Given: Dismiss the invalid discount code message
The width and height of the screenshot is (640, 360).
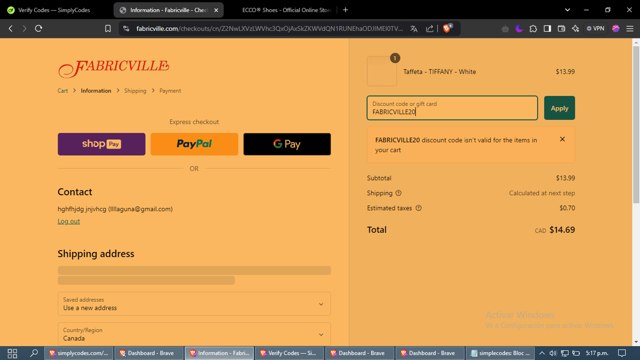Looking at the screenshot, I should point(562,139).
